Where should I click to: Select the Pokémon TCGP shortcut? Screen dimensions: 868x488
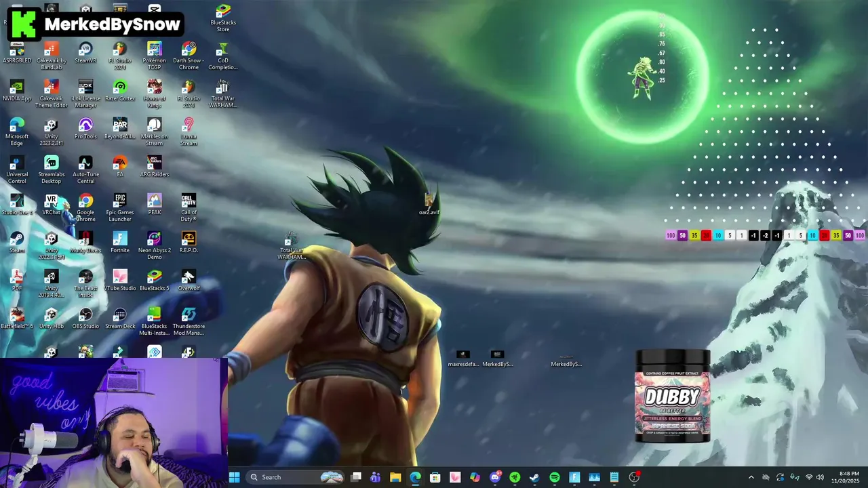coord(155,56)
